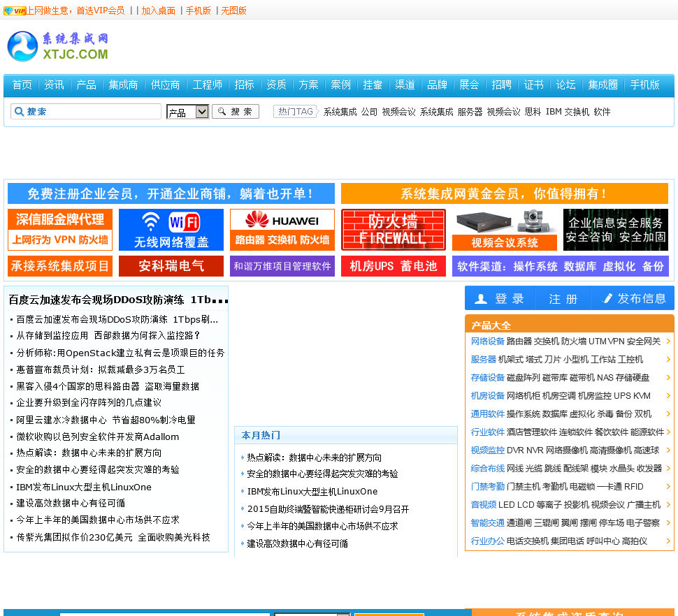Viewport: 678px width, 616px height.
Task: Click the 软件 hot tag
Action: tap(602, 112)
